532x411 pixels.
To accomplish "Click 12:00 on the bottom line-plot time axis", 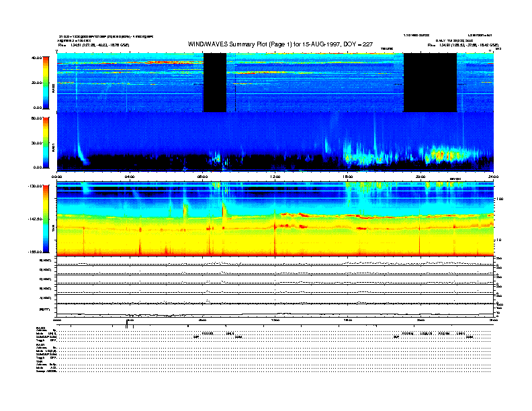I will [275, 320].
